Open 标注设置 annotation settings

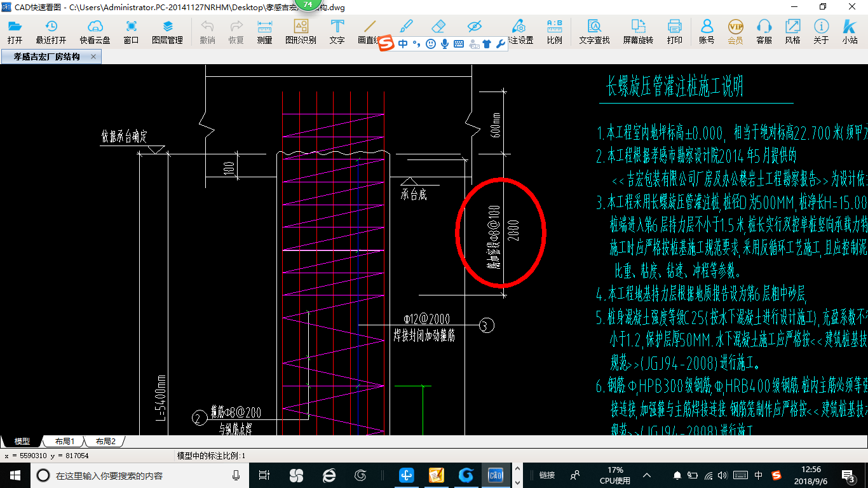click(519, 31)
